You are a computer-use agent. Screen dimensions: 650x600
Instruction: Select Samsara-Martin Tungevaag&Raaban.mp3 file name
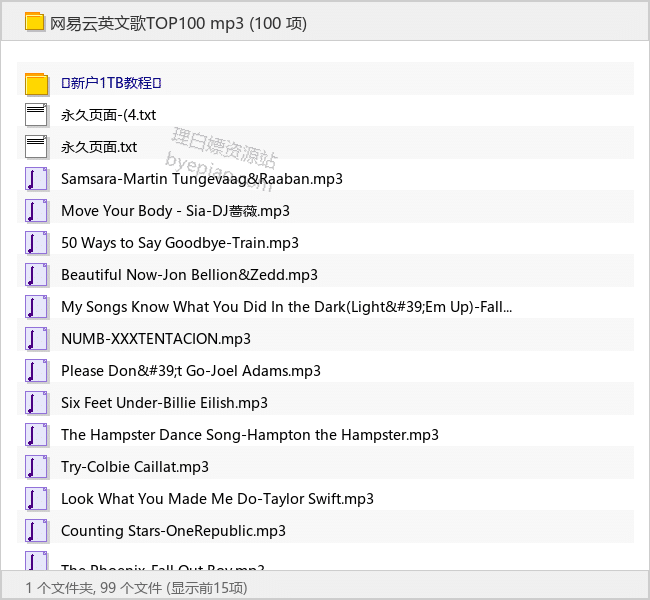pyautogui.click(x=202, y=179)
